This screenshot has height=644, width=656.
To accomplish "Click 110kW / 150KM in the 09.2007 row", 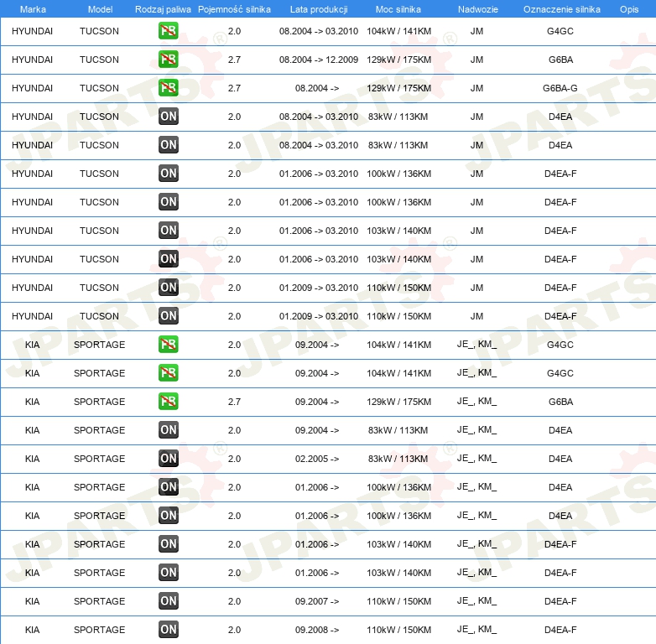I will pyautogui.click(x=398, y=601).
